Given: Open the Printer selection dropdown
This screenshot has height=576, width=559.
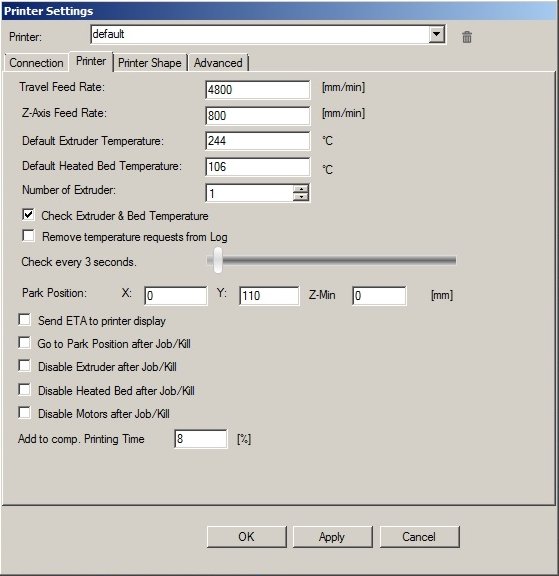Looking at the screenshot, I should 437,35.
